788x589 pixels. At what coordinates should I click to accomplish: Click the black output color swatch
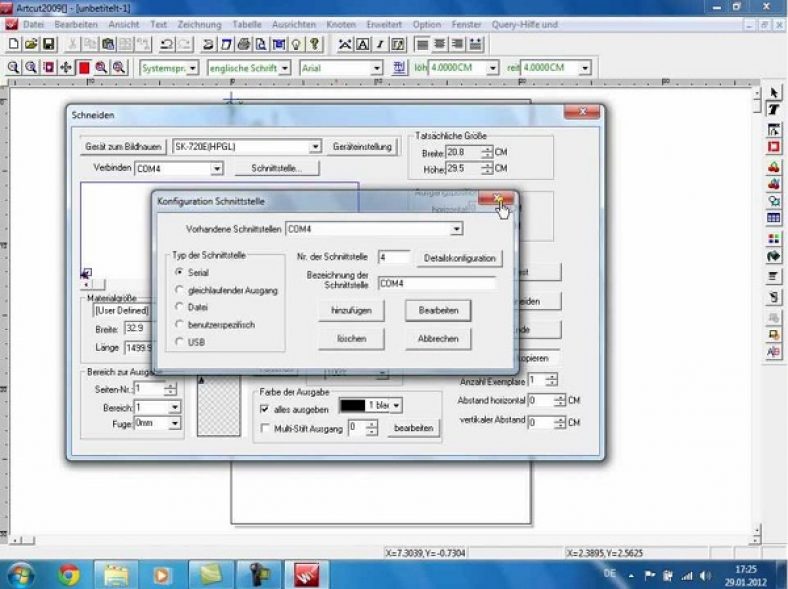tap(353, 405)
